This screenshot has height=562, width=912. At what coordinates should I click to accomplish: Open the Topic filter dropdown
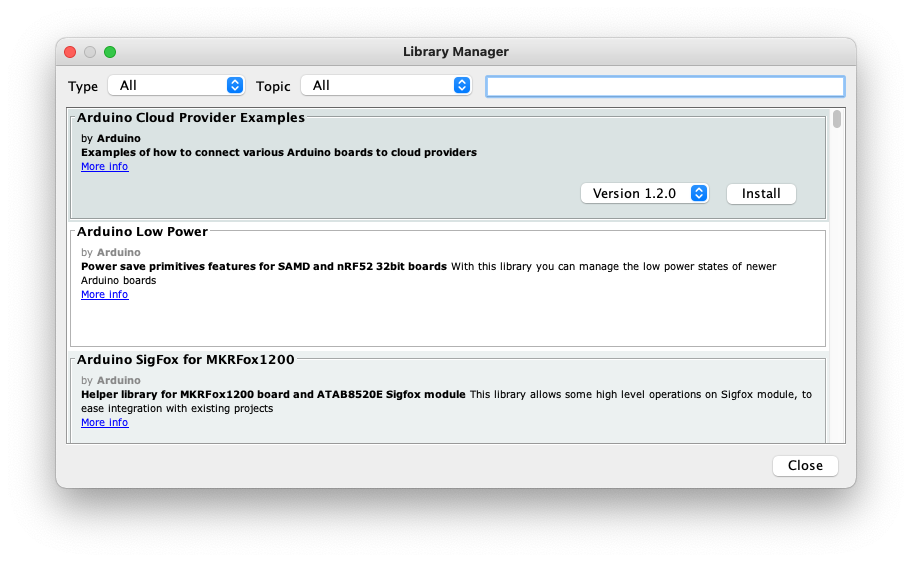pos(386,86)
